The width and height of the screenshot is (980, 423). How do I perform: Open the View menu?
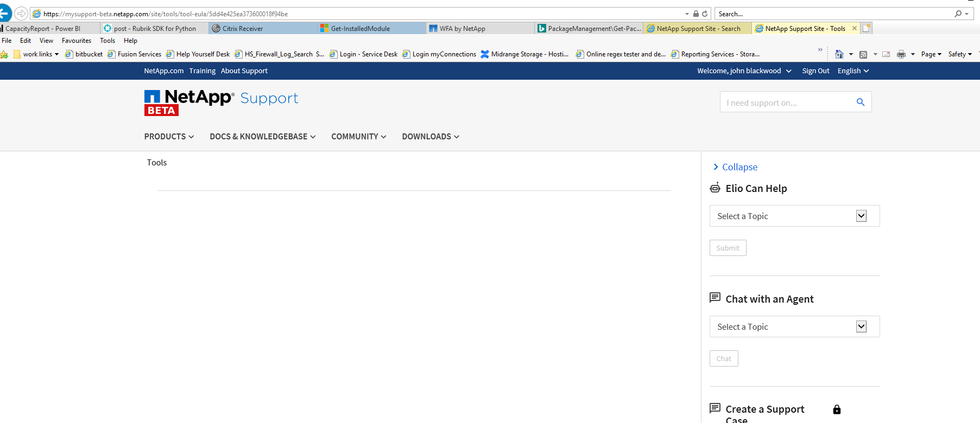[x=46, y=41]
